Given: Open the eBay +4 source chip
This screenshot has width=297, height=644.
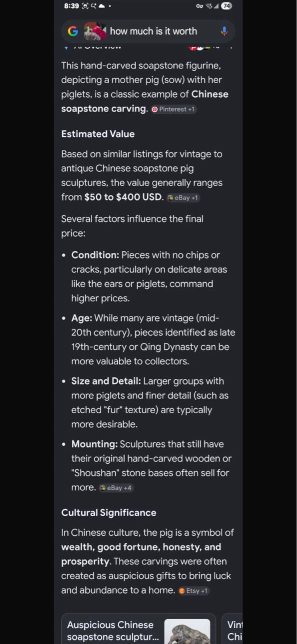Looking at the screenshot, I should click(x=116, y=488).
